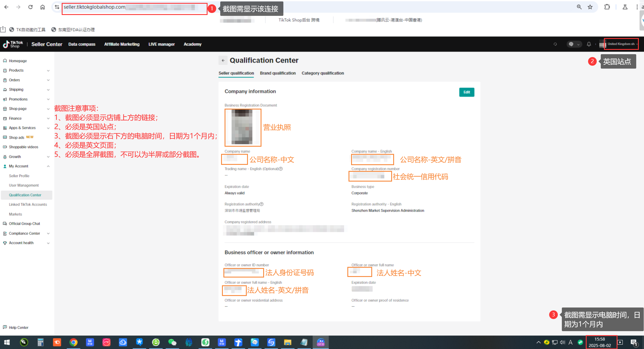Click the Edit button for Company information

pyautogui.click(x=466, y=92)
